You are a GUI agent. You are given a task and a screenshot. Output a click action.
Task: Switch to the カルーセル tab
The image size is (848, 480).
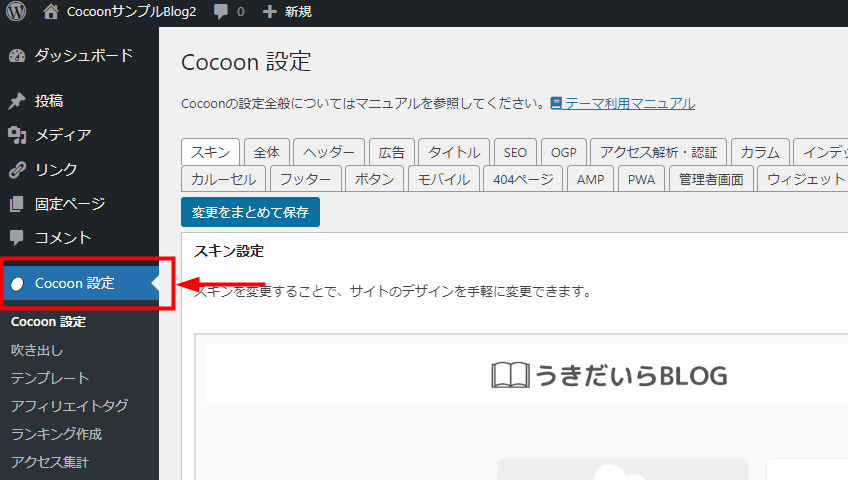[x=223, y=179]
